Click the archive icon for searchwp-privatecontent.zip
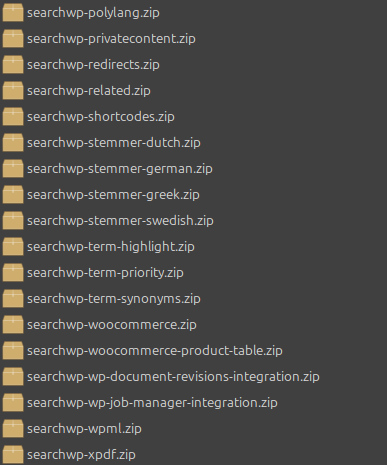387x465 pixels. point(13,39)
